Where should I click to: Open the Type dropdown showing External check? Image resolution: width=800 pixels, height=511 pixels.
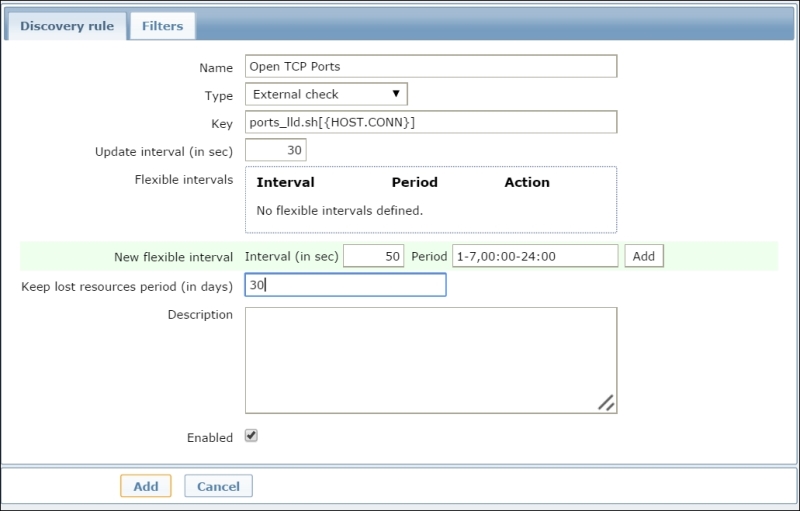pyautogui.click(x=326, y=94)
